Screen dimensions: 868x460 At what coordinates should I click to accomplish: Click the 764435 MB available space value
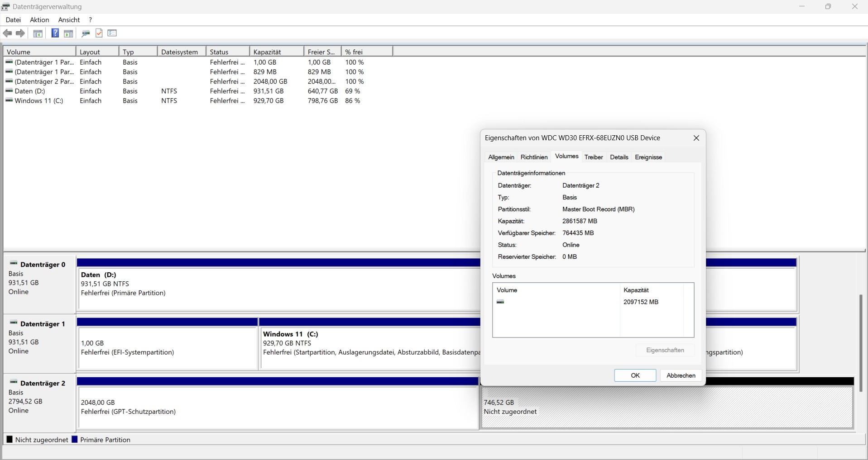pos(578,233)
